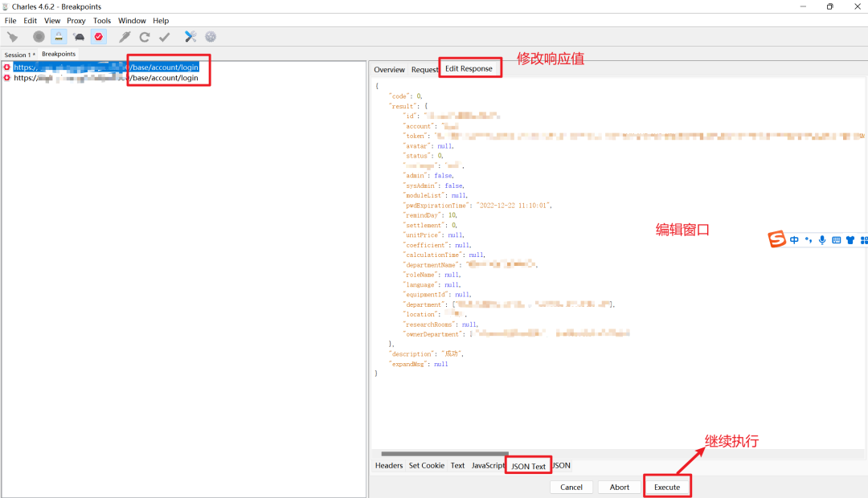The height and width of the screenshot is (498, 868).
Task: Click the "remindDay": 10 line
Action: coord(430,215)
